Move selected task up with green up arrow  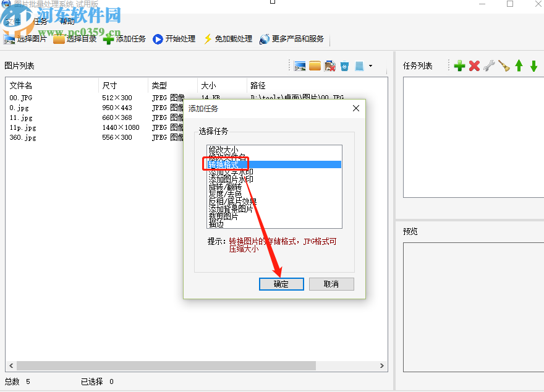518,66
